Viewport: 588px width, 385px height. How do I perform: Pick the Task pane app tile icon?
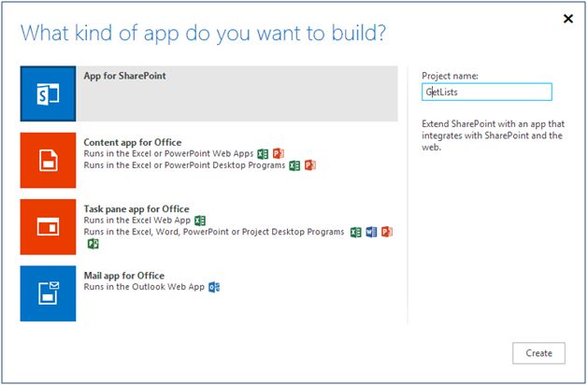pyautogui.click(x=48, y=226)
